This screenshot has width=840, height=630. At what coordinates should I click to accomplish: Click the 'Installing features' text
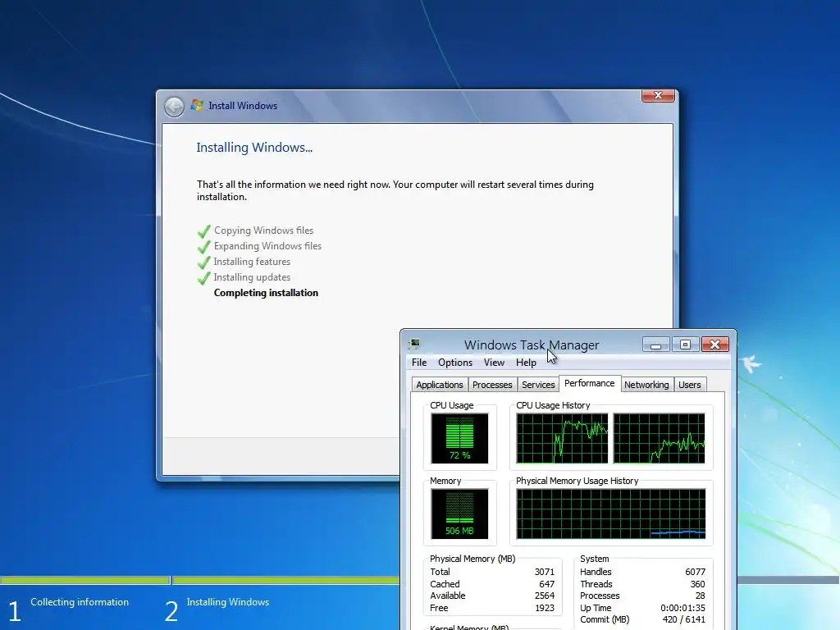252,262
